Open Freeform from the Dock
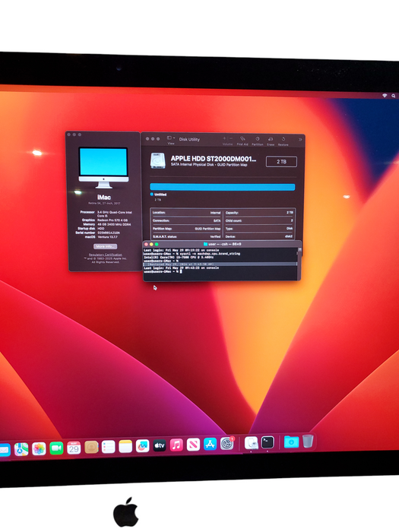Screen dimensions: 399x532 click(x=143, y=446)
